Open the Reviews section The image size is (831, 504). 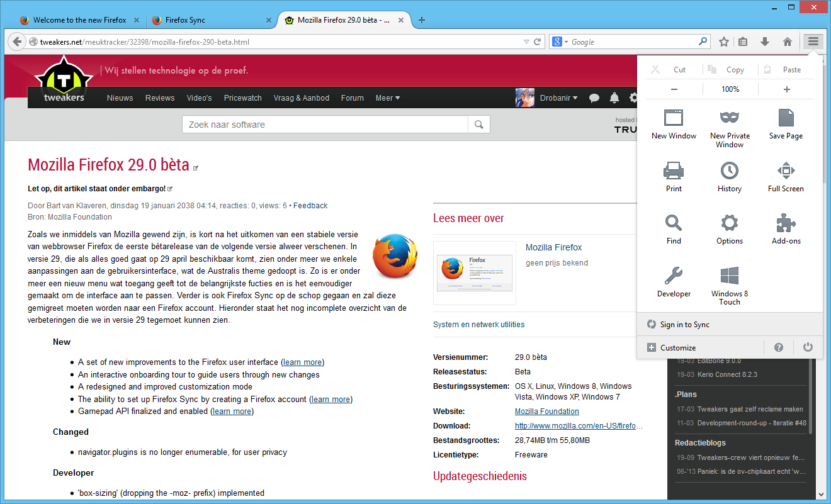click(x=160, y=98)
